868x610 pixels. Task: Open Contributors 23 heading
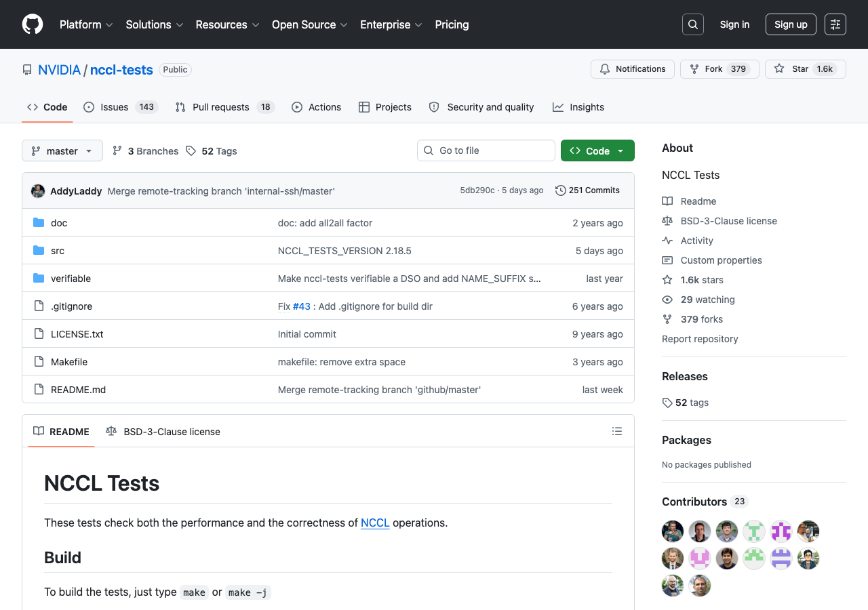705,502
